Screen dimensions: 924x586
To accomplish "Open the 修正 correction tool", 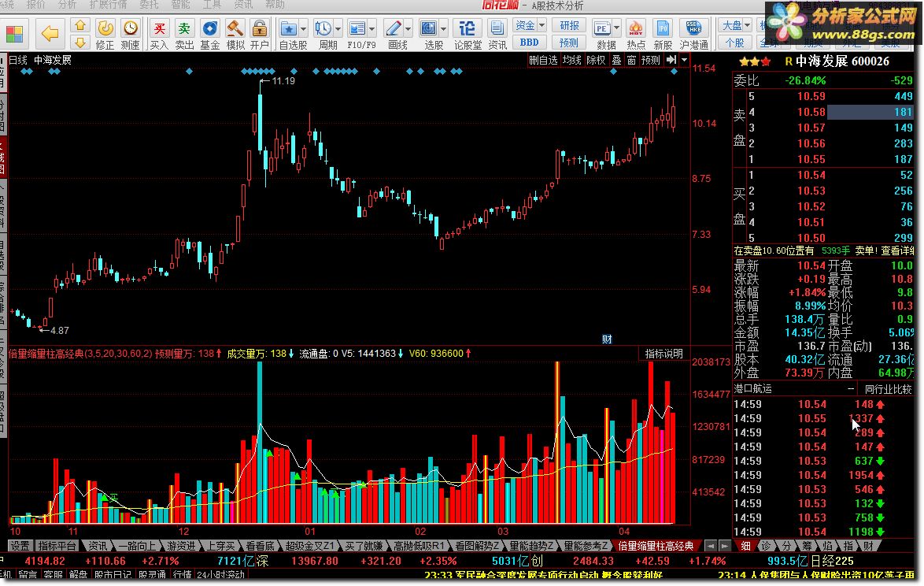I will point(105,34).
